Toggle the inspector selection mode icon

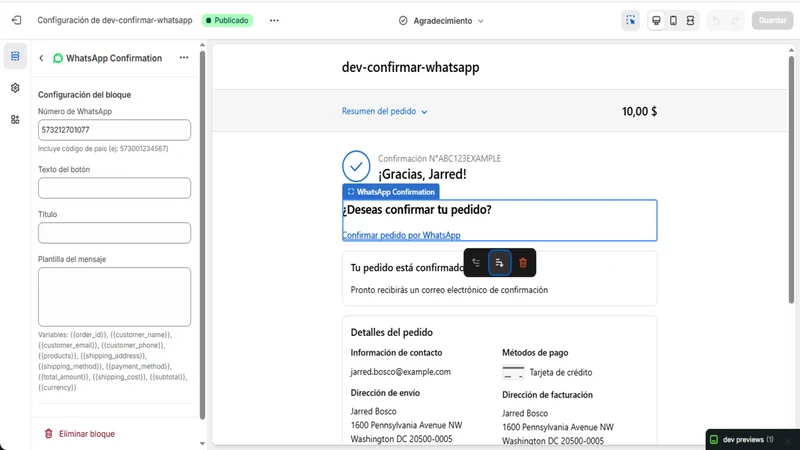click(631, 20)
